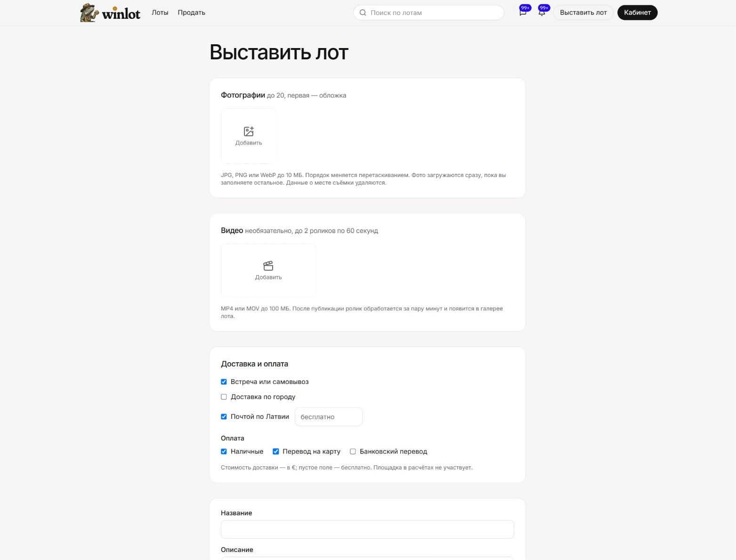Focus the 'Поиск по лотам' search field
The width and height of the screenshot is (736, 560).
(x=429, y=13)
